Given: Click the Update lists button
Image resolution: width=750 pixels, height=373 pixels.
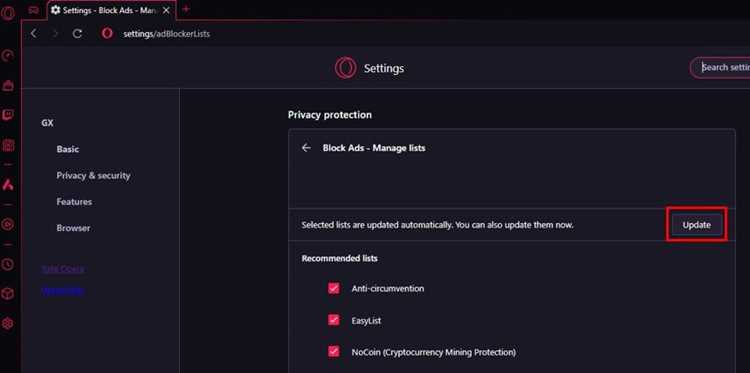Looking at the screenshot, I should (x=696, y=225).
